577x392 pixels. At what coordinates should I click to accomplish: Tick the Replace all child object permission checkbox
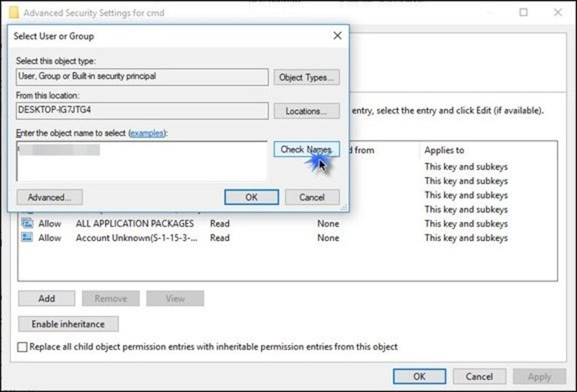22,347
